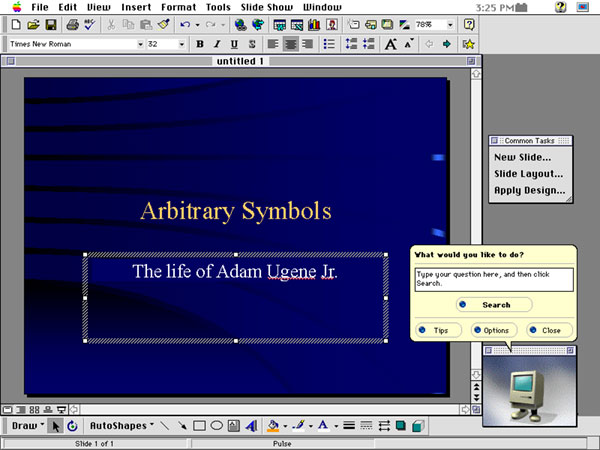Click Apply Design in Common Tasks
The height and width of the screenshot is (450, 600).
(529, 190)
